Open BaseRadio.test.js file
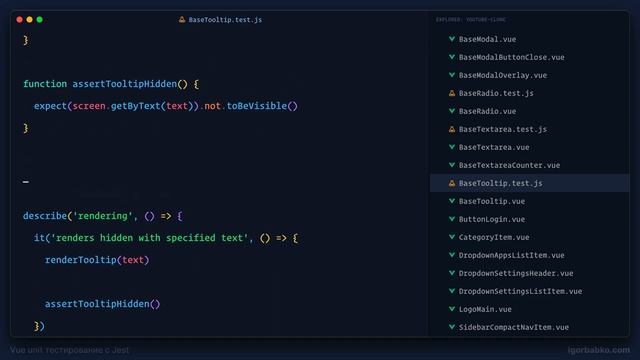Screen dimensions: 640x360 pyautogui.click(x=496, y=93)
